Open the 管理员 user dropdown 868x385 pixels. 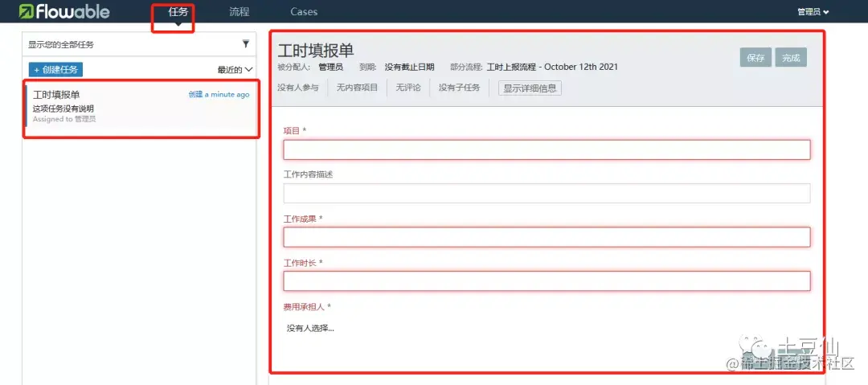tap(813, 11)
